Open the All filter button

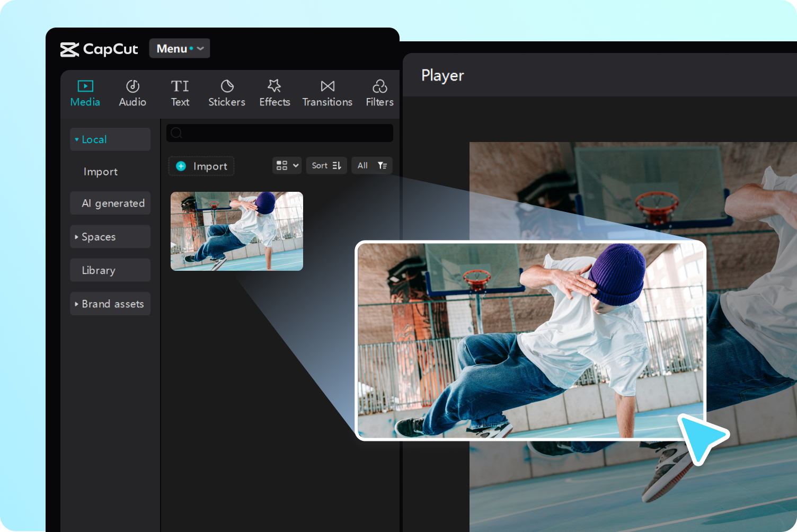click(x=371, y=166)
